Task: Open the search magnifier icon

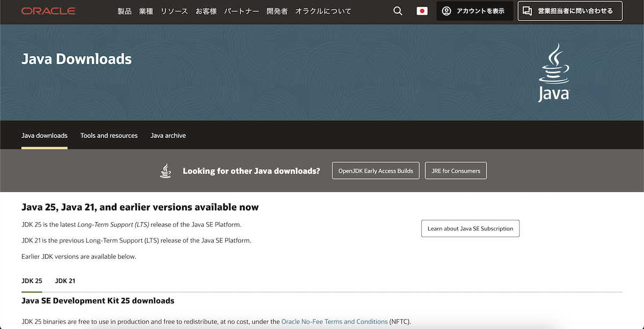Action: (x=397, y=11)
